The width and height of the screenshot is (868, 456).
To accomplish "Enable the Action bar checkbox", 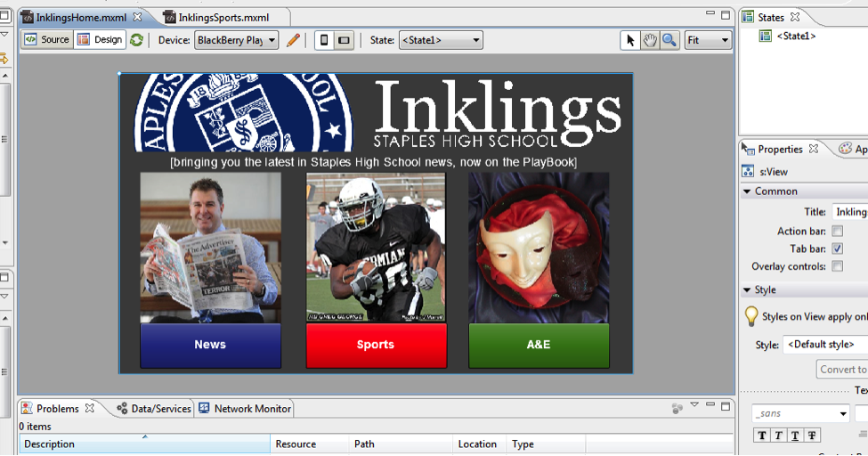I will (837, 232).
